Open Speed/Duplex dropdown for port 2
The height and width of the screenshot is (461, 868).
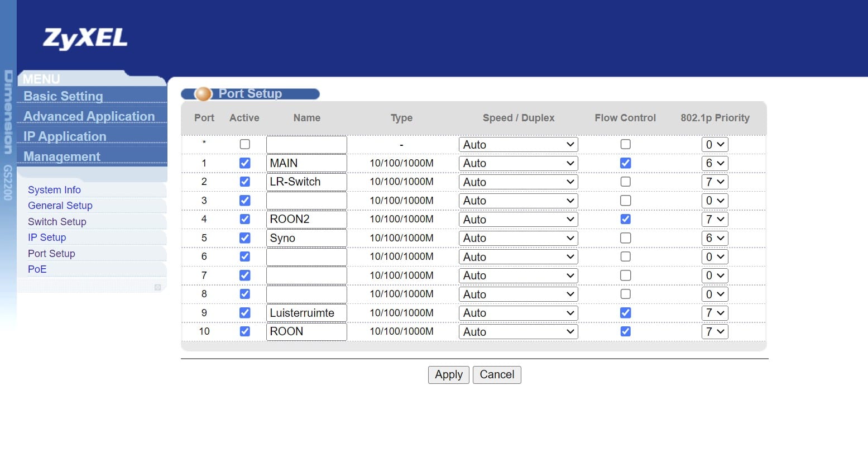518,182
